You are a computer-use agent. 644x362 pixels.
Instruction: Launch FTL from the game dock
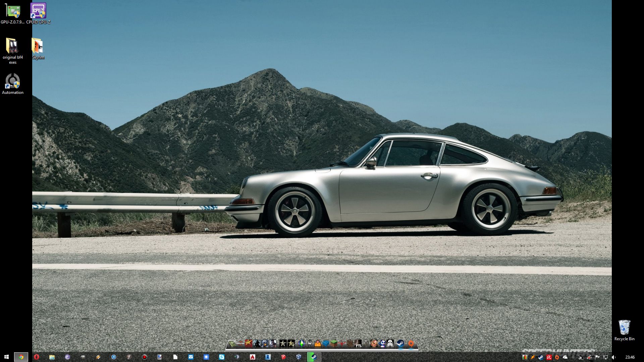tap(358, 343)
